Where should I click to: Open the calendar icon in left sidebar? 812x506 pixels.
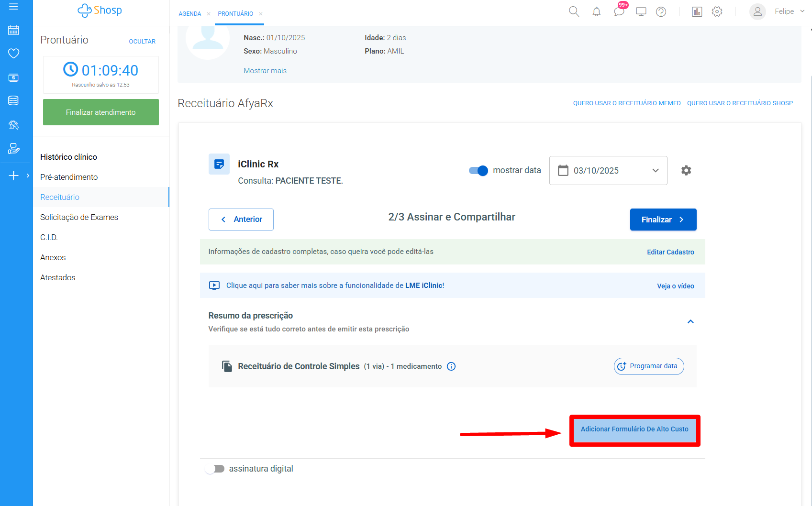tap(13, 30)
